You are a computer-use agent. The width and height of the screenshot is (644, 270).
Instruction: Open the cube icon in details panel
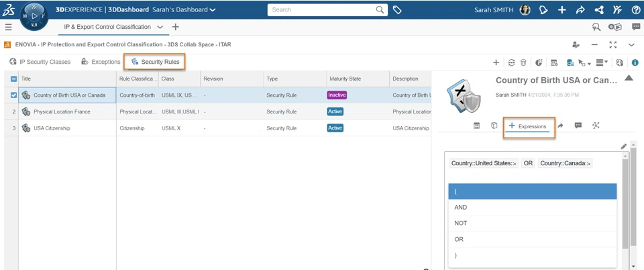[494, 126]
